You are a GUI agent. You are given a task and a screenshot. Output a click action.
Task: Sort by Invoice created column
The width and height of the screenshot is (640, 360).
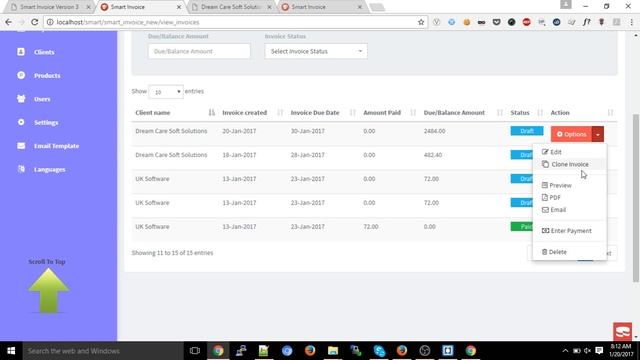pyautogui.click(x=252, y=113)
